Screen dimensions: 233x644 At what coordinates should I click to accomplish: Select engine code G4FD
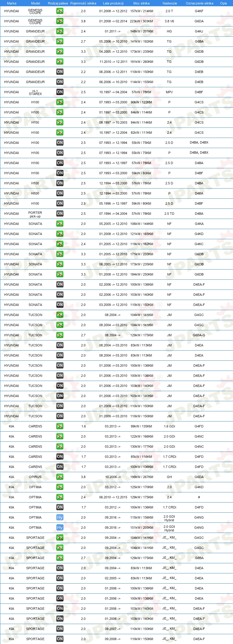(x=199, y=426)
